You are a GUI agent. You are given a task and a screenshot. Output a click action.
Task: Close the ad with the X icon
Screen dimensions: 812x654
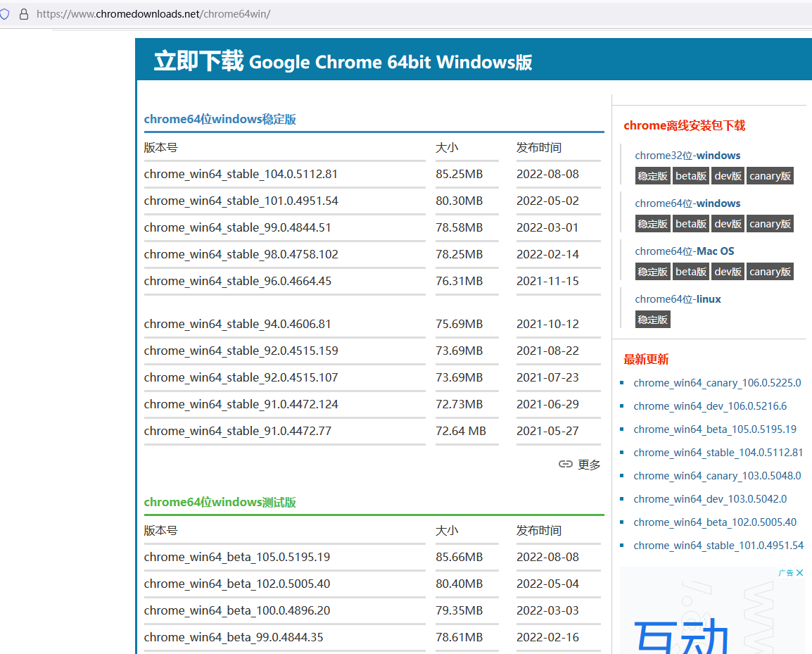click(x=799, y=572)
